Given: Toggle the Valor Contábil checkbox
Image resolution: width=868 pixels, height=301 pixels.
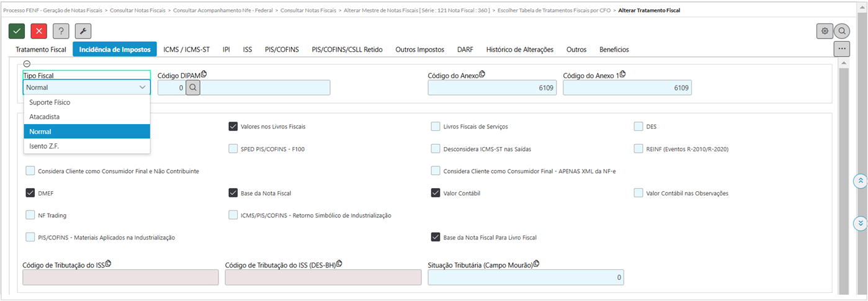Looking at the screenshot, I should coord(436,193).
